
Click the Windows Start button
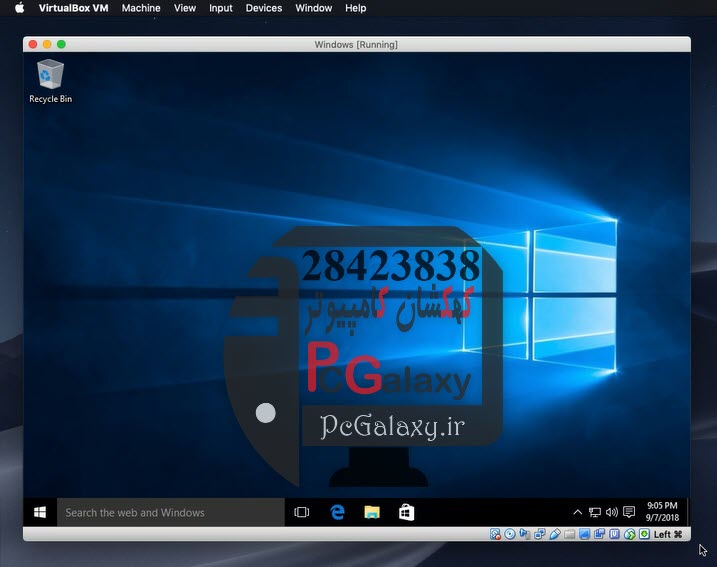tap(40, 512)
